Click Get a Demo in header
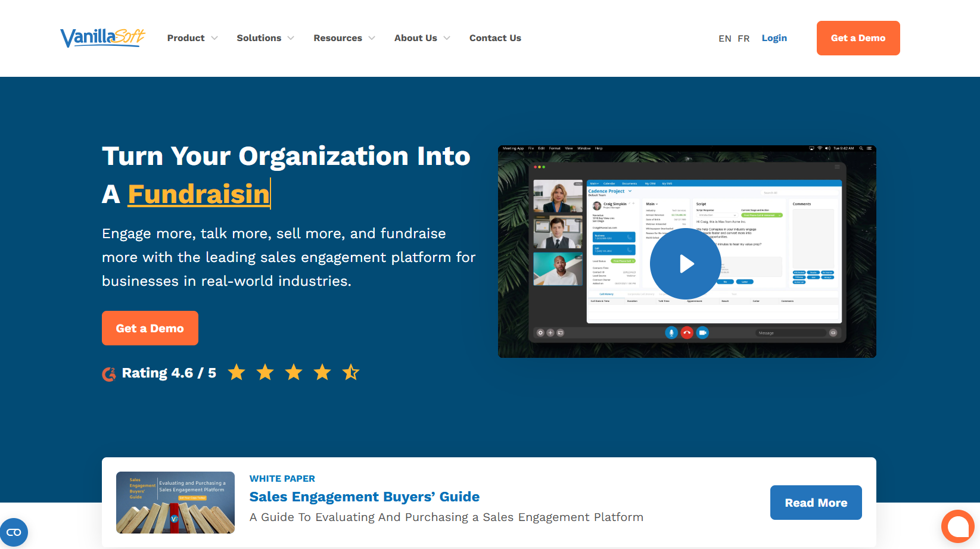 click(x=858, y=38)
